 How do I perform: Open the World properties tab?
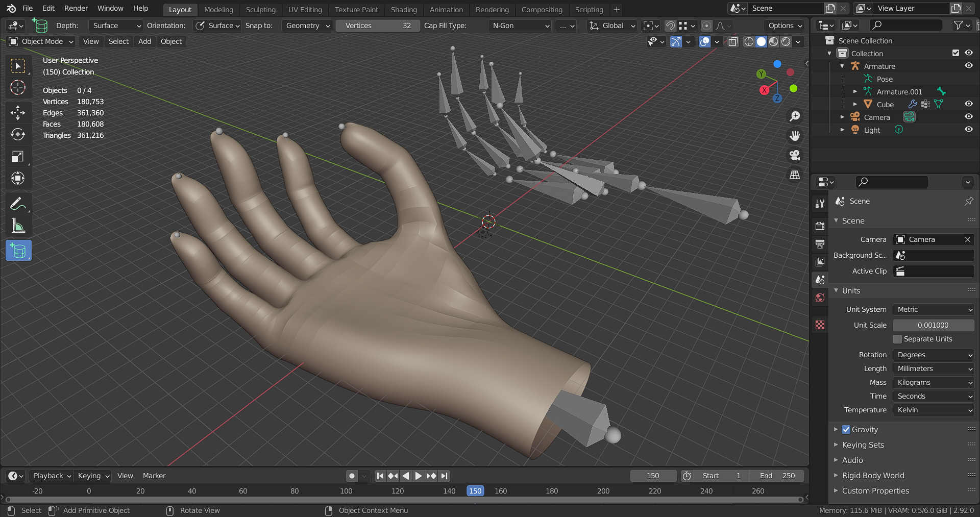(x=820, y=298)
